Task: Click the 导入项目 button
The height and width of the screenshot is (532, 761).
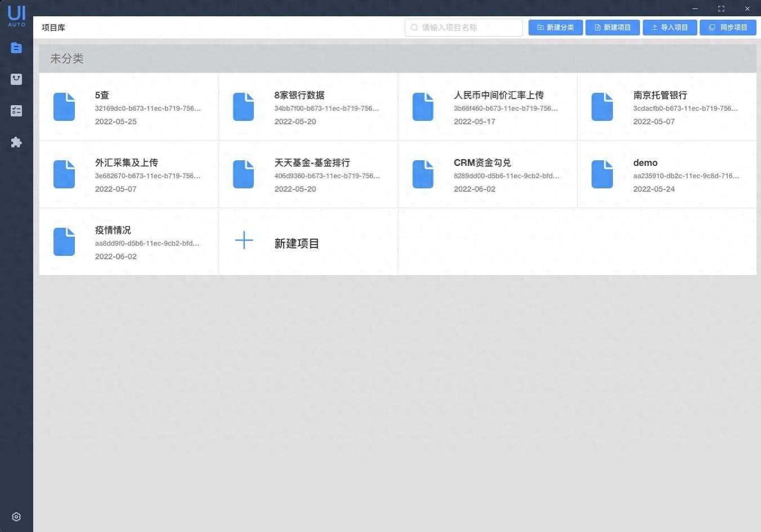Action: pyautogui.click(x=670, y=28)
